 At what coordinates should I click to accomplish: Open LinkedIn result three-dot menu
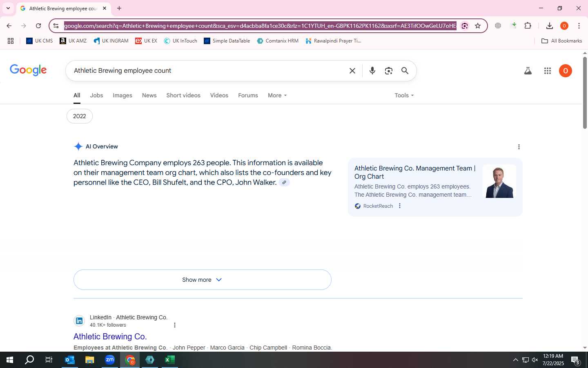[x=175, y=325]
